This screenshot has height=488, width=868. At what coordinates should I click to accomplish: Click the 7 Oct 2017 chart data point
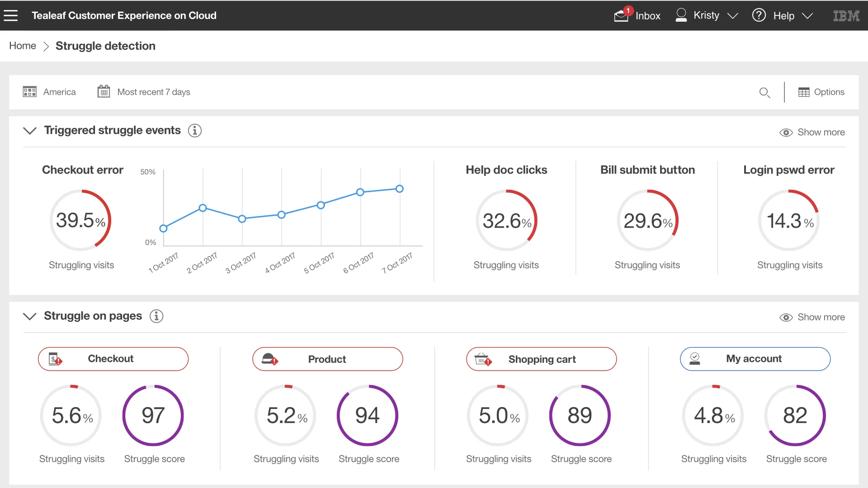(x=400, y=189)
